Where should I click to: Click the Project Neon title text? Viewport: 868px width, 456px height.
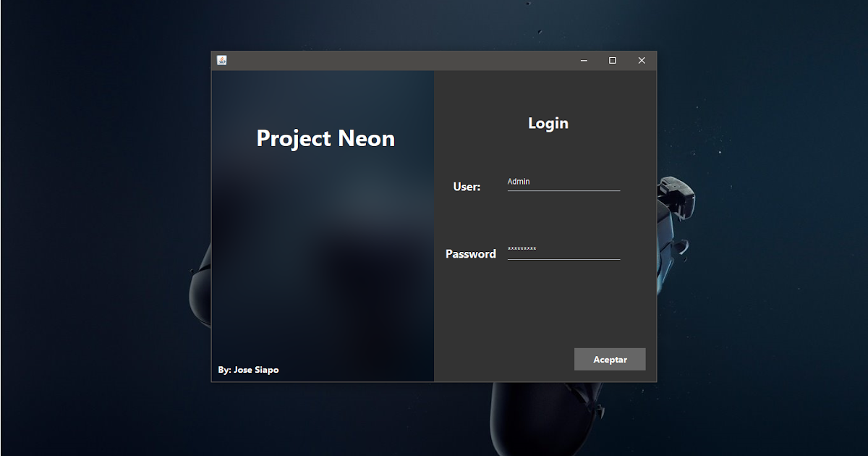pyautogui.click(x=325, y=138)
